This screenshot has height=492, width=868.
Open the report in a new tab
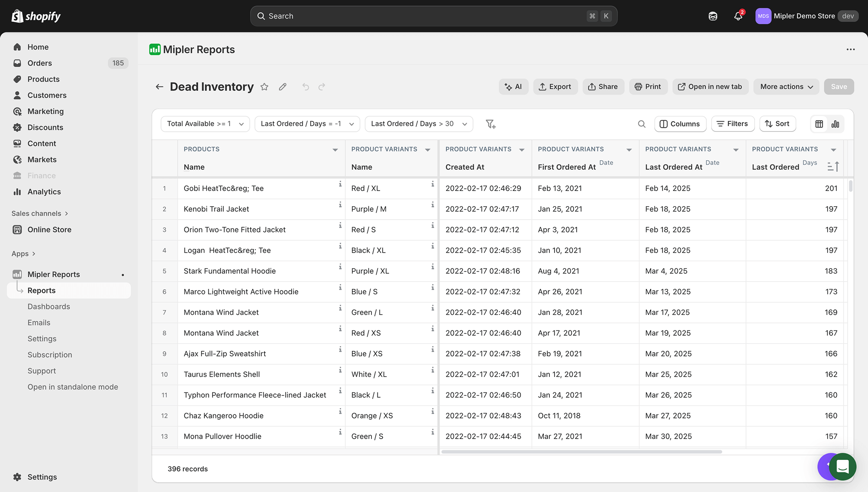(x=710, y=87)
